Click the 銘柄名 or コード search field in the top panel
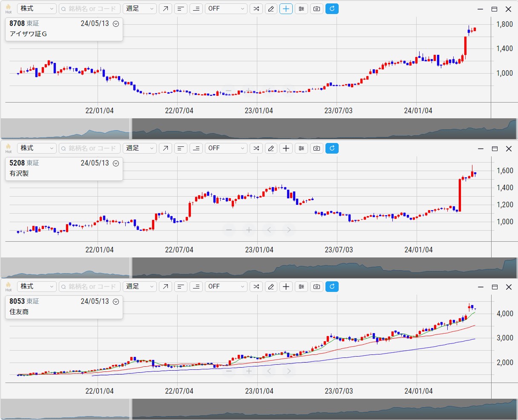Viewport: 518px width, 420px height. [x=89, y=9]
